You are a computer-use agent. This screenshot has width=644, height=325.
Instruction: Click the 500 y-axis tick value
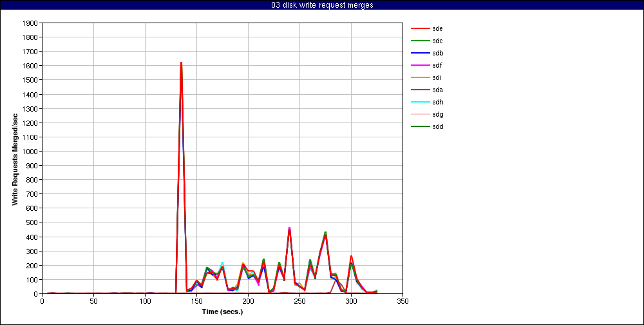(x=32, y=222)
